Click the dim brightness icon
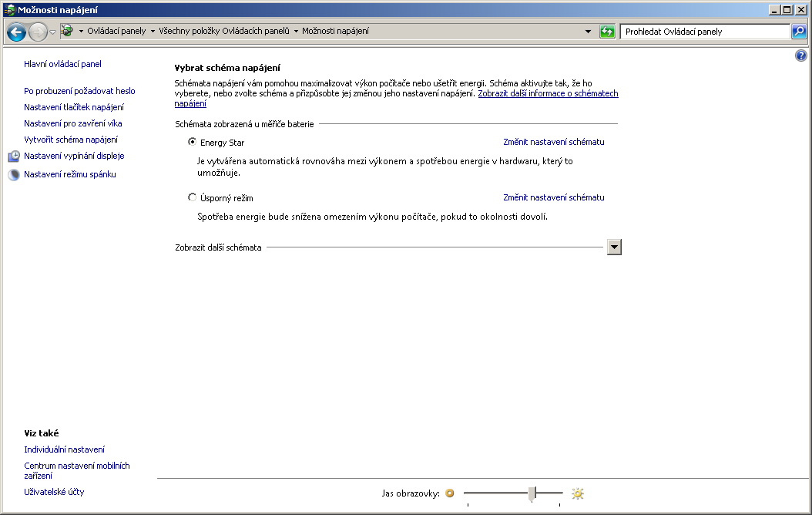Viewport: 812px width, 515px height. 449,493
